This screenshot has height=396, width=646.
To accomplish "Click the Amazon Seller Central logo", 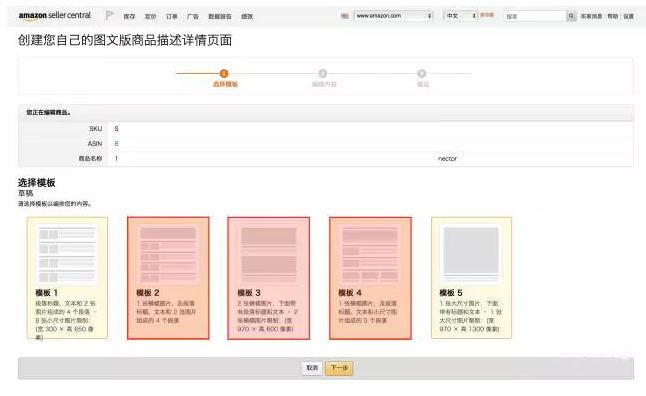I will (x=55, y=16).
